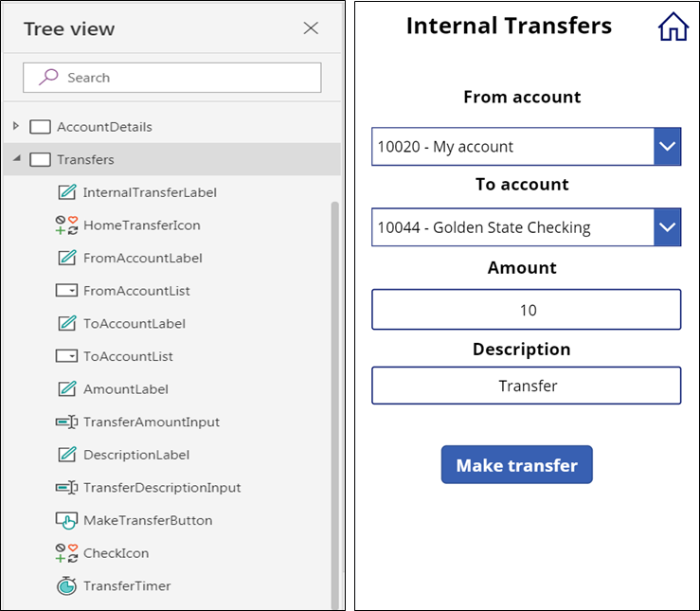Image resolution: width=700 pixels, height=611 pixels.
Task: Collapse the Transfers screen node
Action: click(17, 158)
